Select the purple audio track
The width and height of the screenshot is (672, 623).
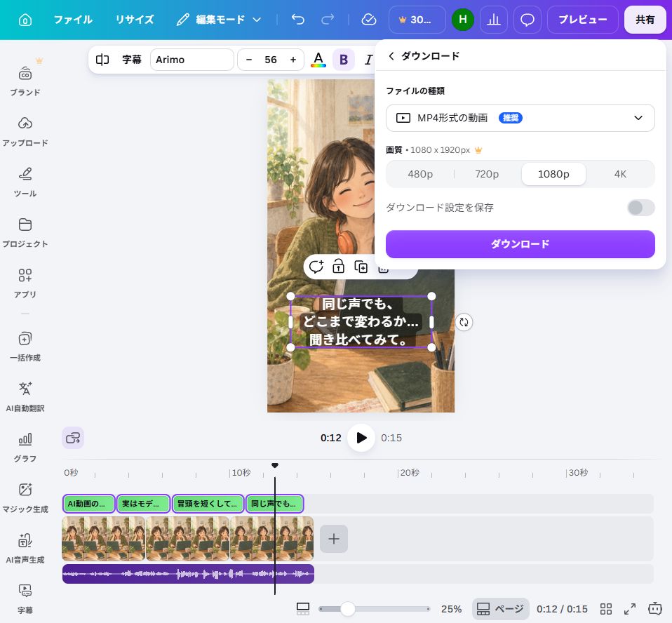click(x=188, y=574)
